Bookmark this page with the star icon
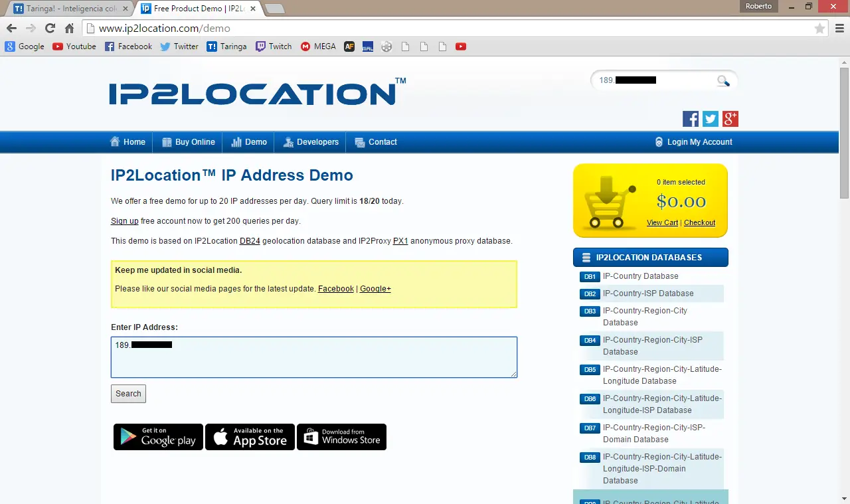Image resolution: width=850 pixels, height=504 pixels. (820, 29)
